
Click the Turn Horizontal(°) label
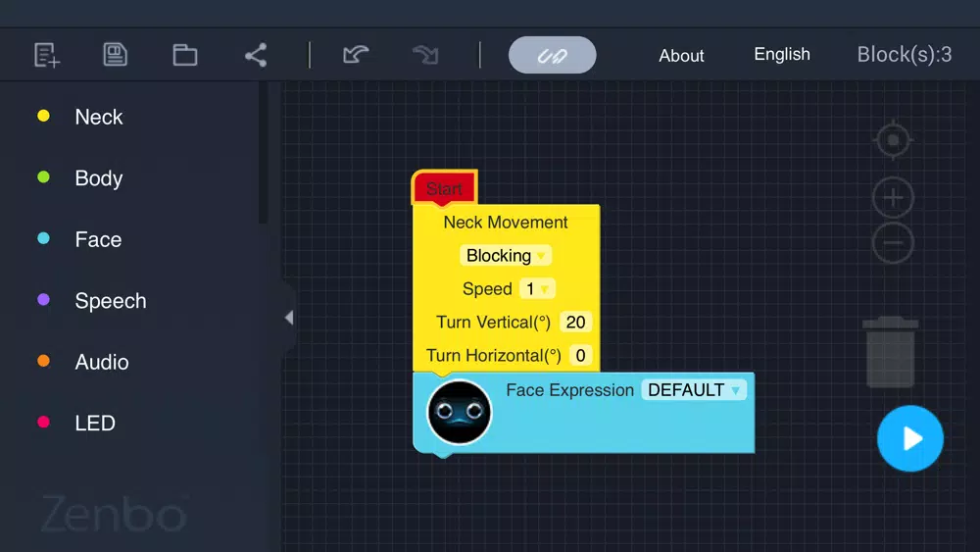pos(494,356)
